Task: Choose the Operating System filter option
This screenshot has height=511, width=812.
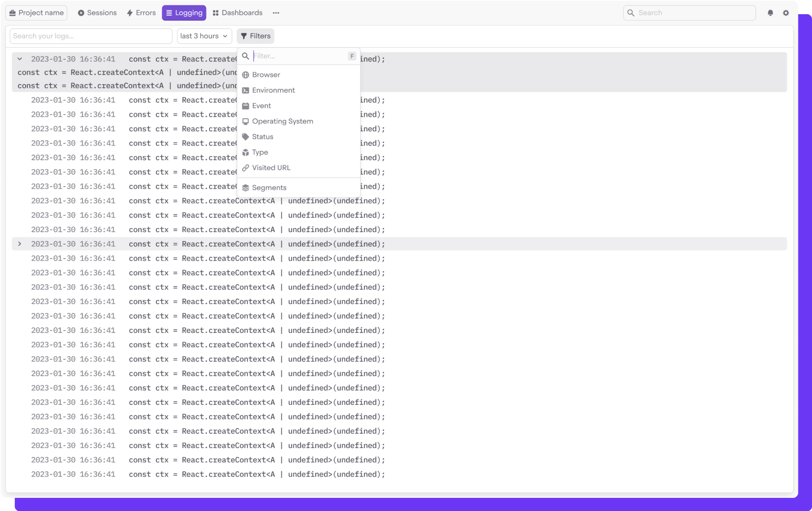Action: coord(298,121)
